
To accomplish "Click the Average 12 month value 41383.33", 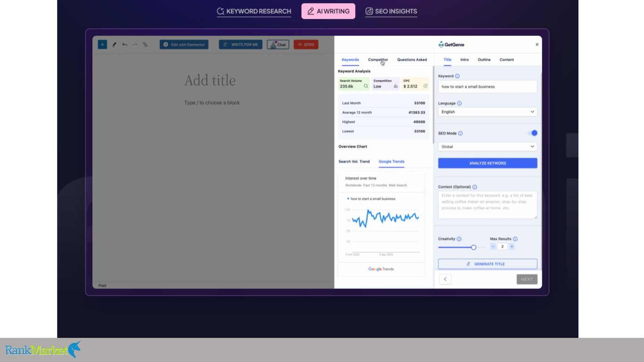I will (x=417, y=113).
